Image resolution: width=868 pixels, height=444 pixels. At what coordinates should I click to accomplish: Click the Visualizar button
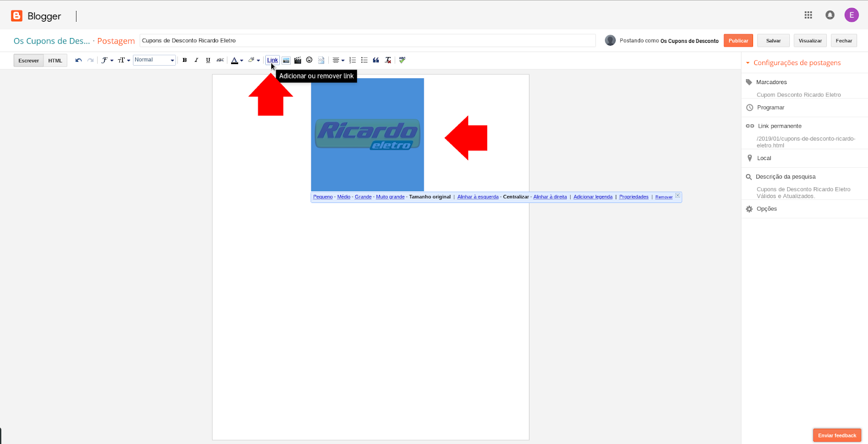[x=810, y=41]
